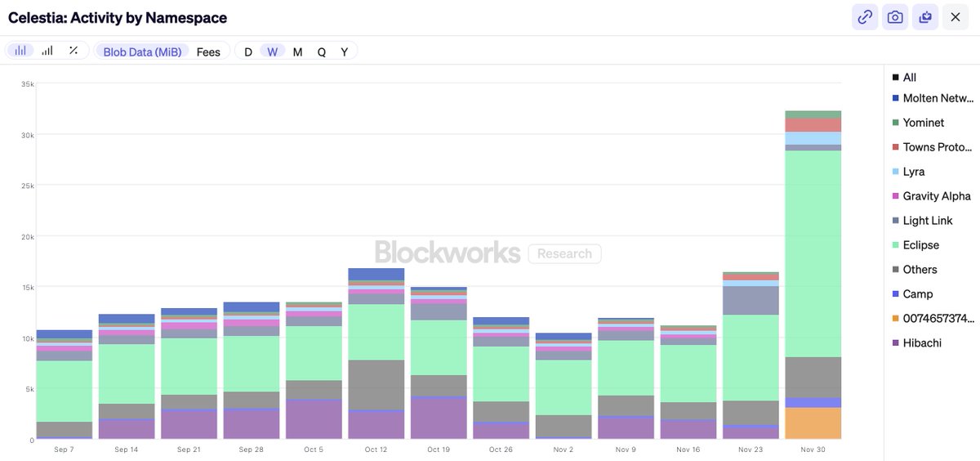
Task: Click the Nov 2 x-axis label
Action: (563, 450)
